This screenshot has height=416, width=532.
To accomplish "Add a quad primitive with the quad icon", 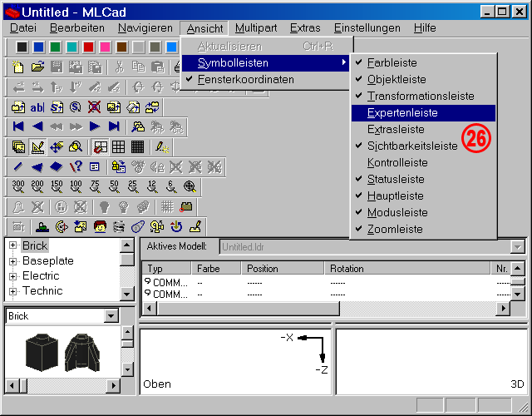I will point(57,166).
